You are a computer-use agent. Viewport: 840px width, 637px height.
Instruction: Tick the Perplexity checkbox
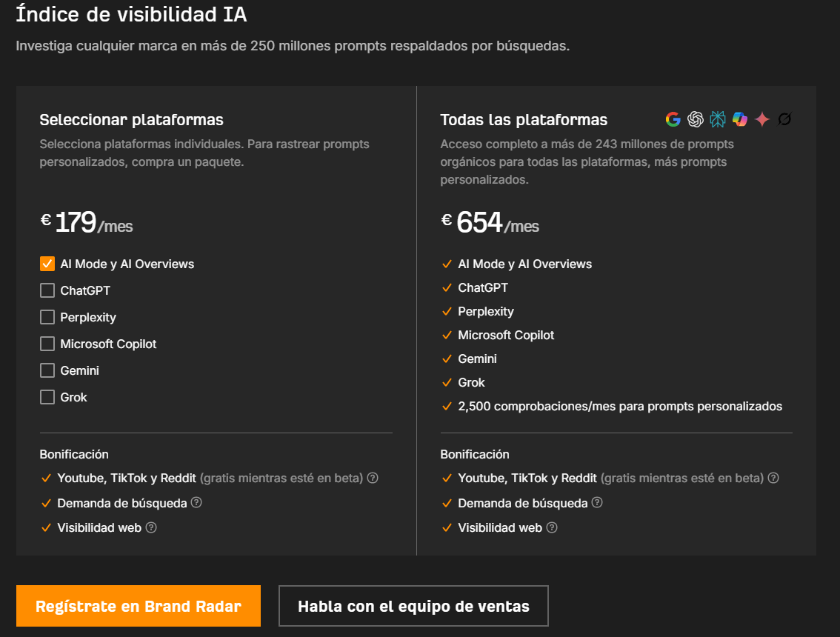pos(47,317)
